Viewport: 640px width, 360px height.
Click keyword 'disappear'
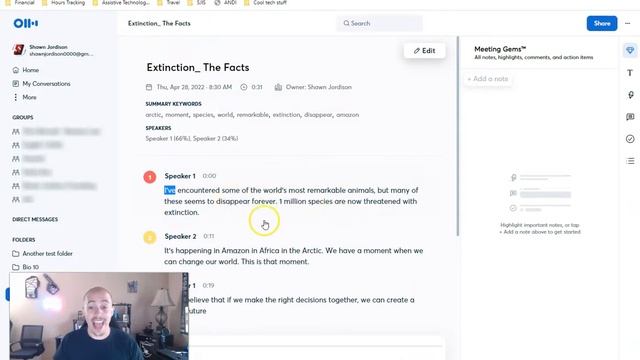tap(318, 115)
